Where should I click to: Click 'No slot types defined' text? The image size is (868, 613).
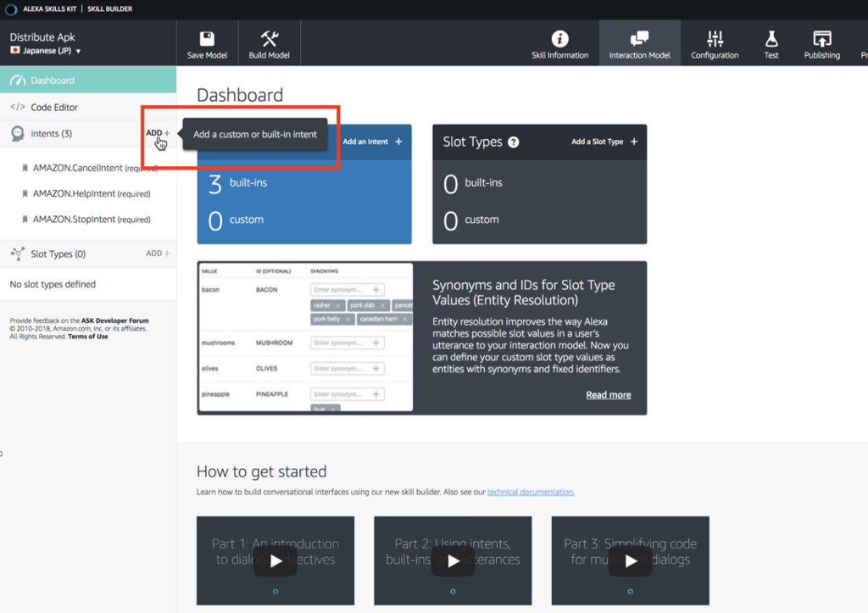[x=53, y=284]
